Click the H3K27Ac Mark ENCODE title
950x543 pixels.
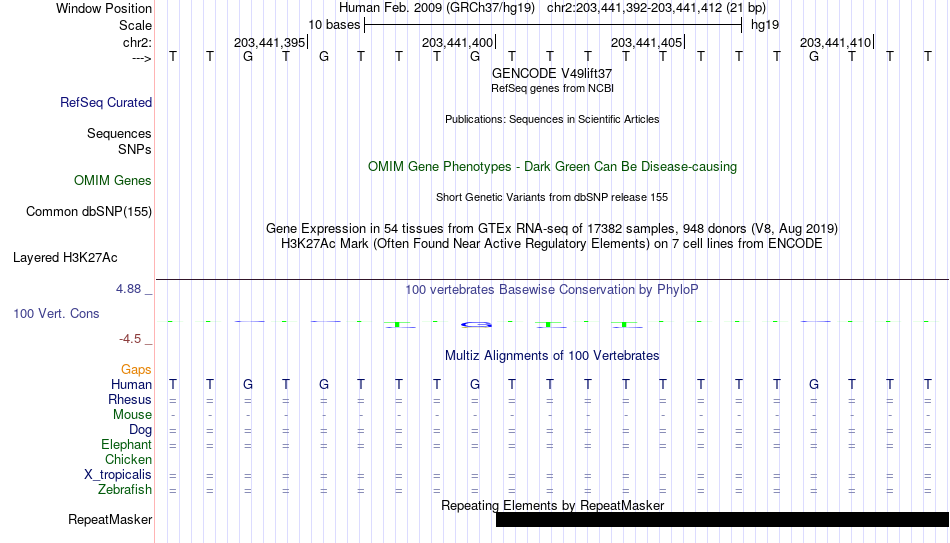[552, 244]
